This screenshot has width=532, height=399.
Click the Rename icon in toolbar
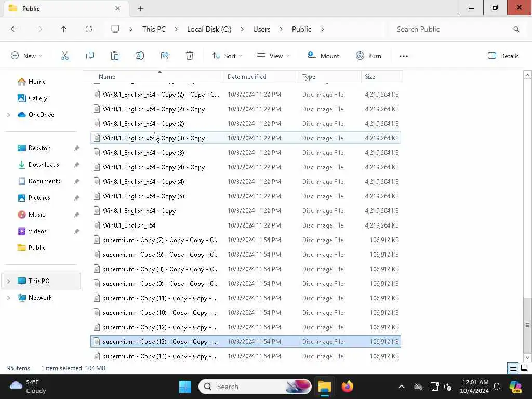[x=140, y=56]
